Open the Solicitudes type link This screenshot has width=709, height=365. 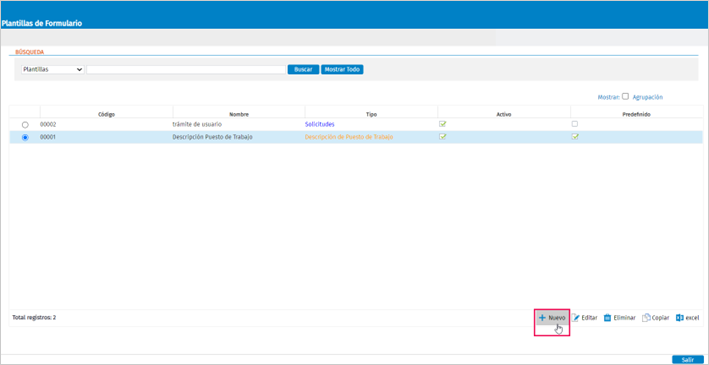(x=320, y=124)
